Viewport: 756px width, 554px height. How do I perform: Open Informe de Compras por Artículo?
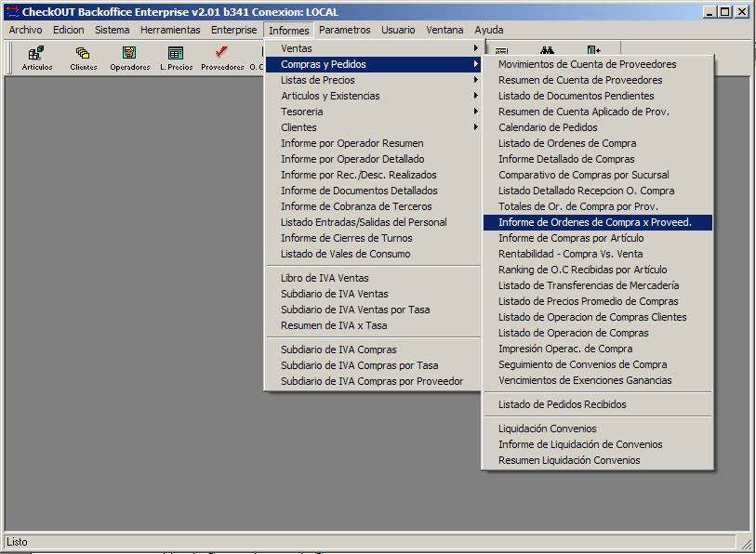pos(598,238)
